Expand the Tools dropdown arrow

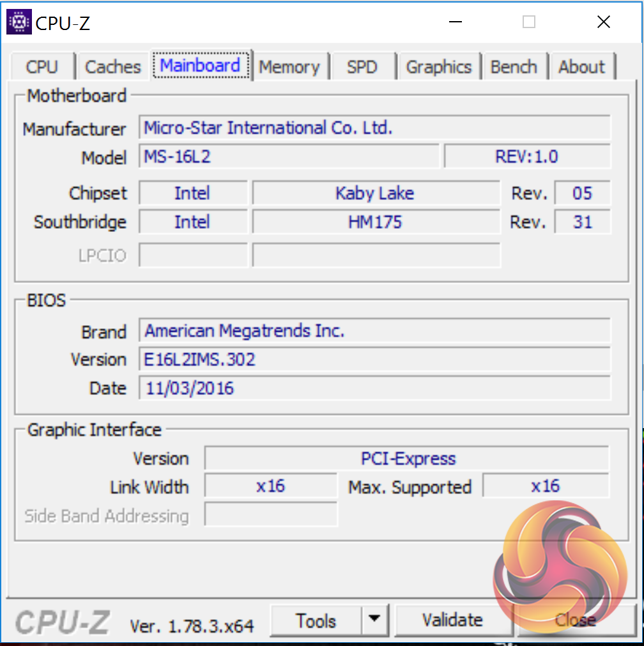(x=374, y=620)
